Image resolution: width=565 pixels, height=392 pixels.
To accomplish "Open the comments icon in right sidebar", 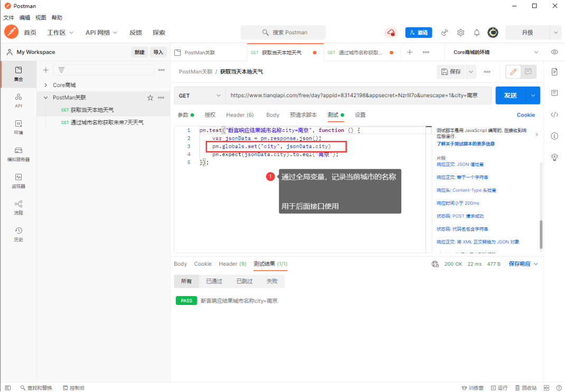I will tap(554, 93).
